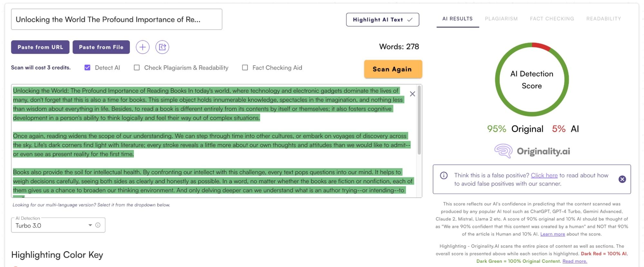Click the info icon beside Turbo 3.0
The width and height of the screenshot is (644, 267).
click(98, 225)
